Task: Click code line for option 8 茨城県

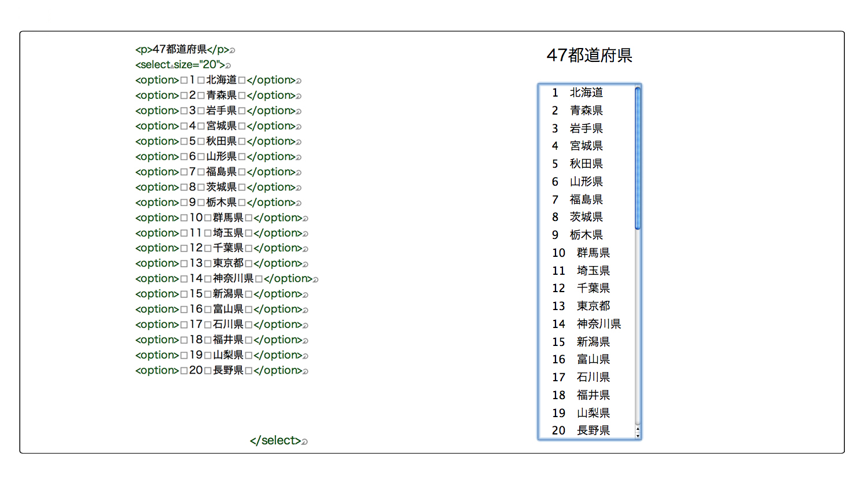Action: (218, 187)
